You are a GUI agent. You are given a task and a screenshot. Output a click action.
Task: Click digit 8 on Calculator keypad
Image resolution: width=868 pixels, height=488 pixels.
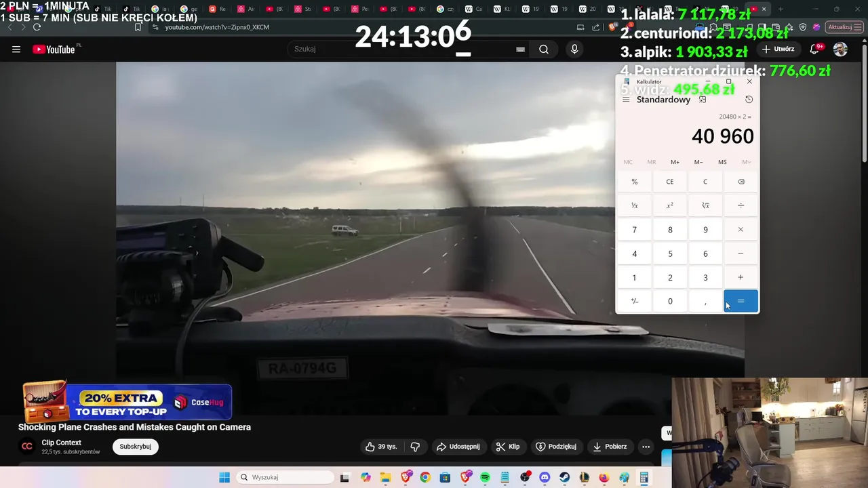[670, 230]
